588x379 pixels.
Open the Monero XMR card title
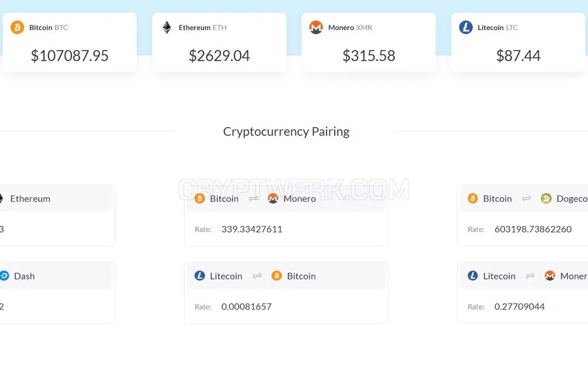coord(350,28)
